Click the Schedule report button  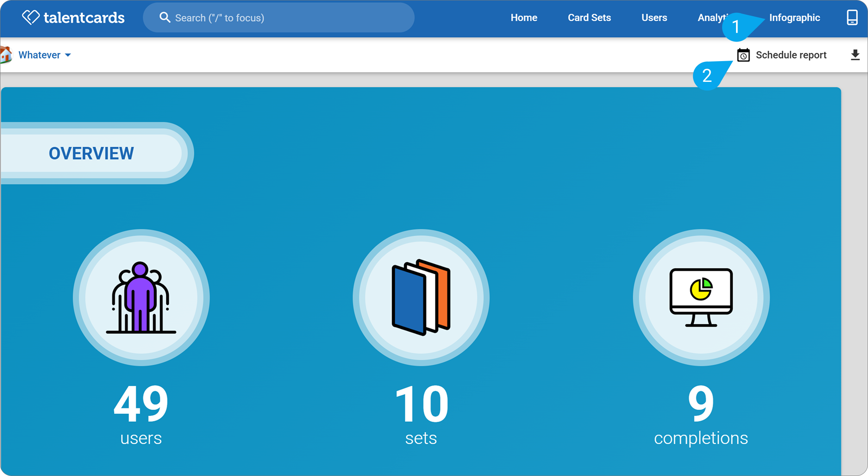point(782,55)
